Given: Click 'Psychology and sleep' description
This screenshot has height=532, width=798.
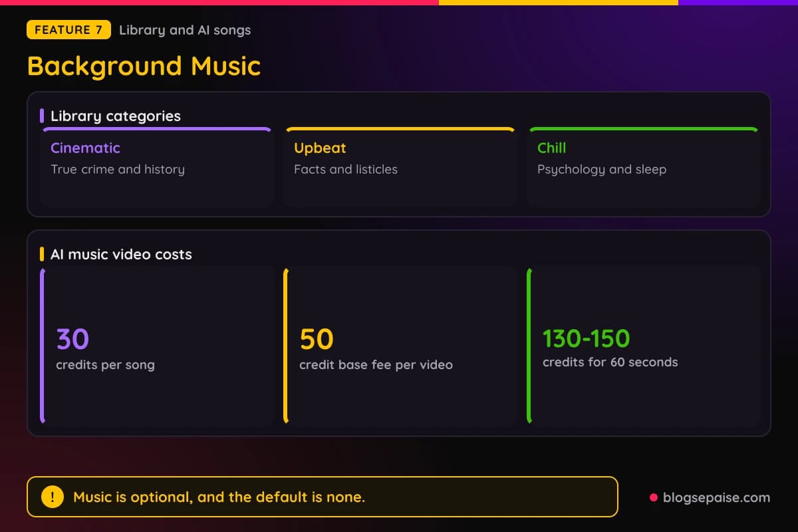Looking at the screenshot, I should point(602,170).
